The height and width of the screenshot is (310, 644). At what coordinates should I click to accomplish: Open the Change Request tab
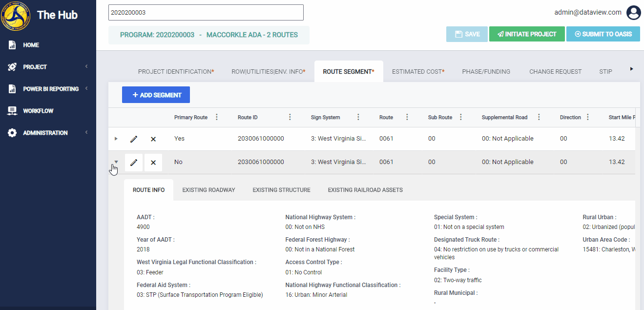pos(556,72)
